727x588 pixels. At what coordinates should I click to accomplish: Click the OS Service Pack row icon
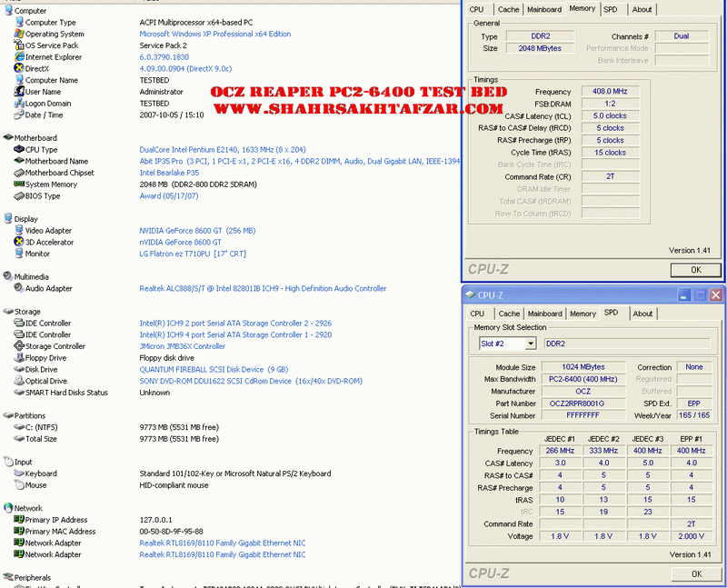(19, 45)
